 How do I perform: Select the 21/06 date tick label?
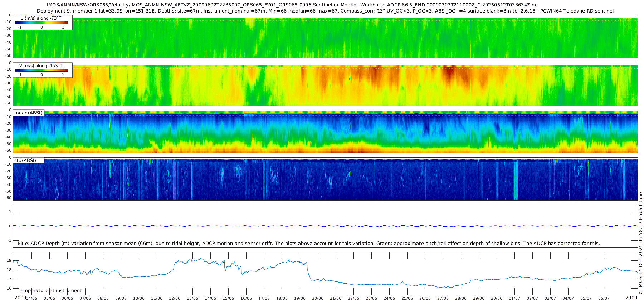point(336,298)
